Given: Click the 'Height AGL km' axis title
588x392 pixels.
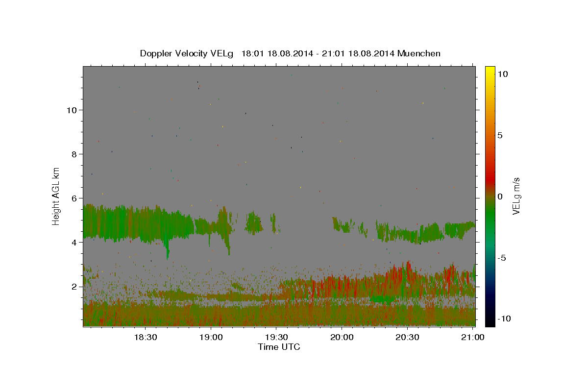Looking at the screenshot, I should tap(56, 196).
